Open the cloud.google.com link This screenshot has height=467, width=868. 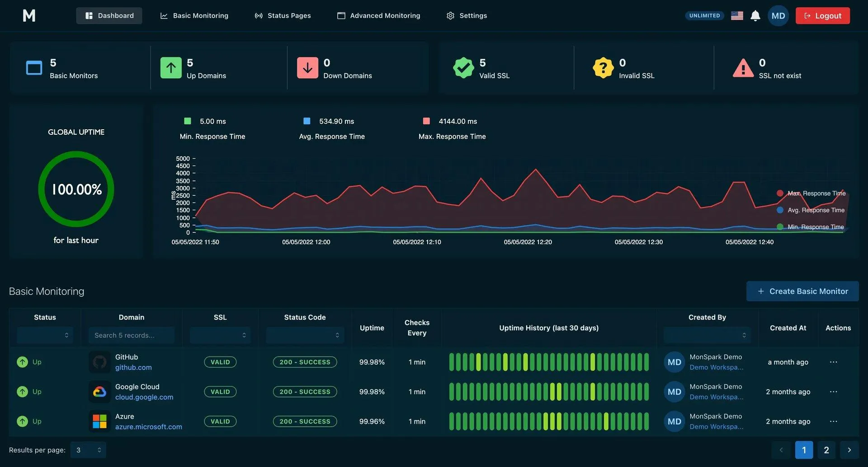(144, 397)
